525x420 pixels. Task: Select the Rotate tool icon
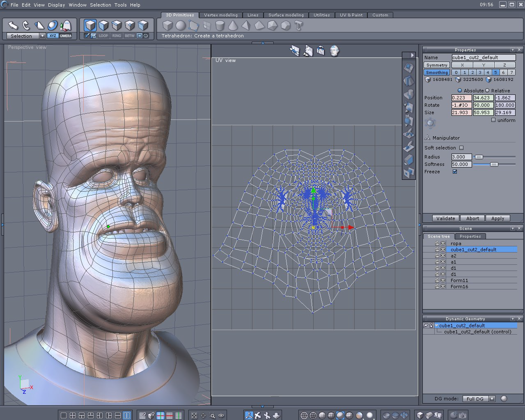26,25
